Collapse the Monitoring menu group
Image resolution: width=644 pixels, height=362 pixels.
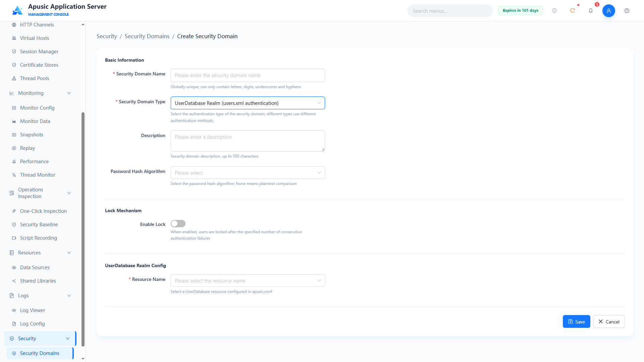tap(40, 93)
